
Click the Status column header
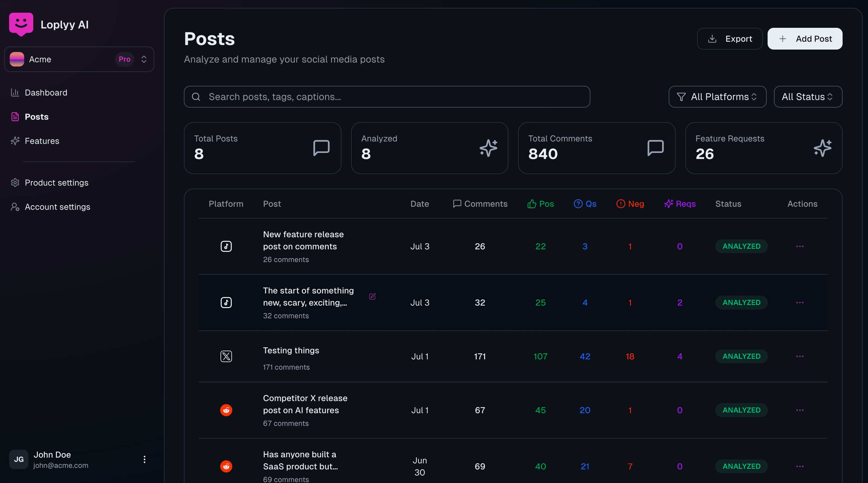click(x=728, y=204)
